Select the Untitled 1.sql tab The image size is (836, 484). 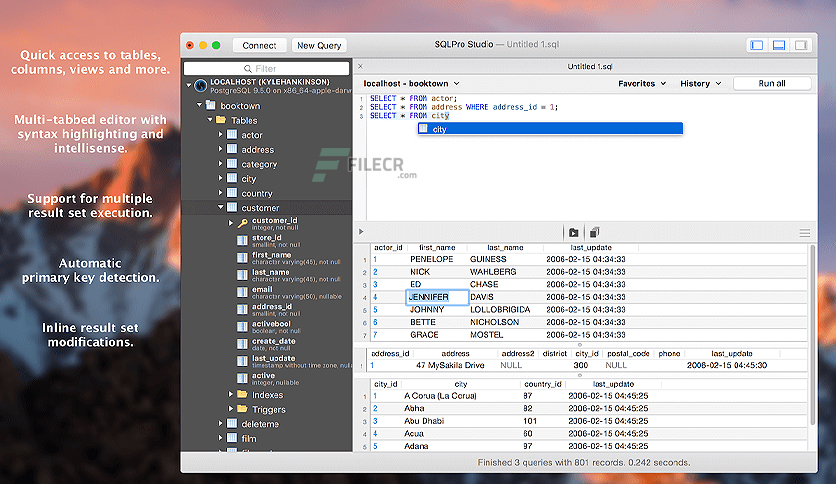tap(589, 66)
